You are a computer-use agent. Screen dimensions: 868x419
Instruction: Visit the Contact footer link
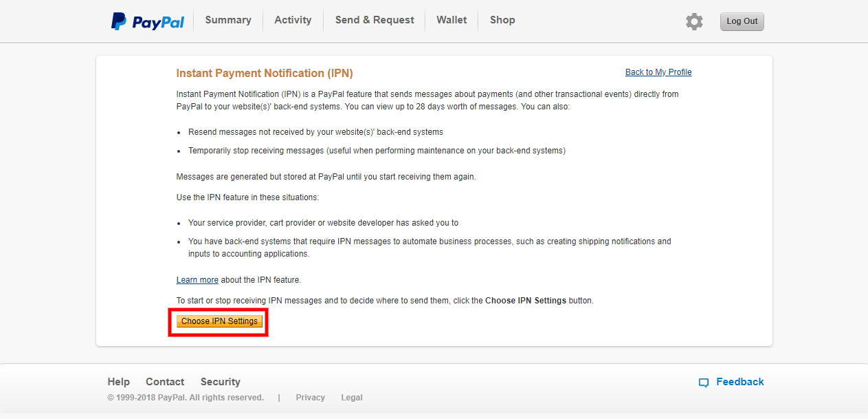point(165,382)
